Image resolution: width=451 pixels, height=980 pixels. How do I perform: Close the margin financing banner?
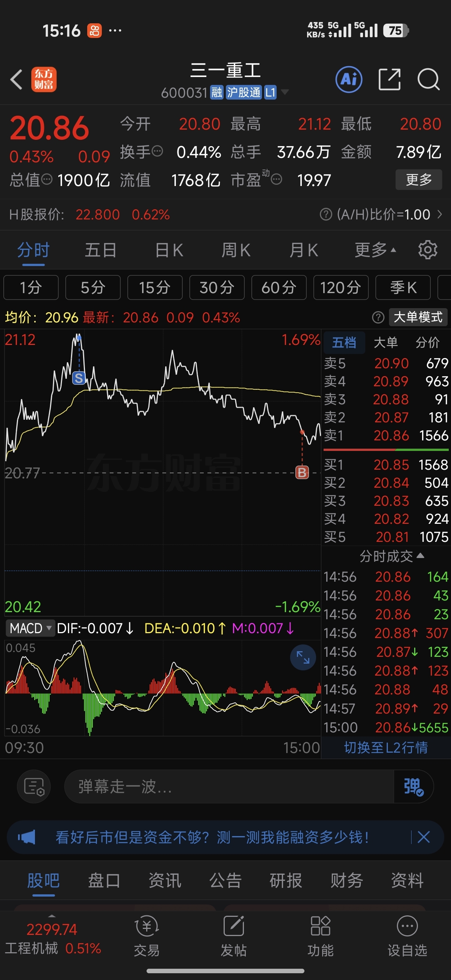pyautogui.click(x=424, y=837)
